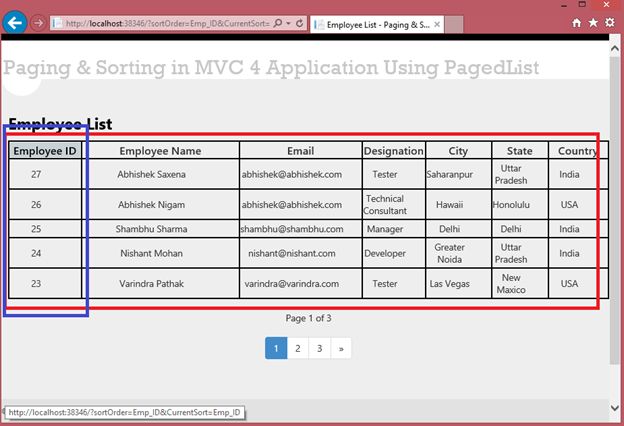Click the scrollbar up arrow
Viewport: 624px width, 426px height.
click(614, 48)
